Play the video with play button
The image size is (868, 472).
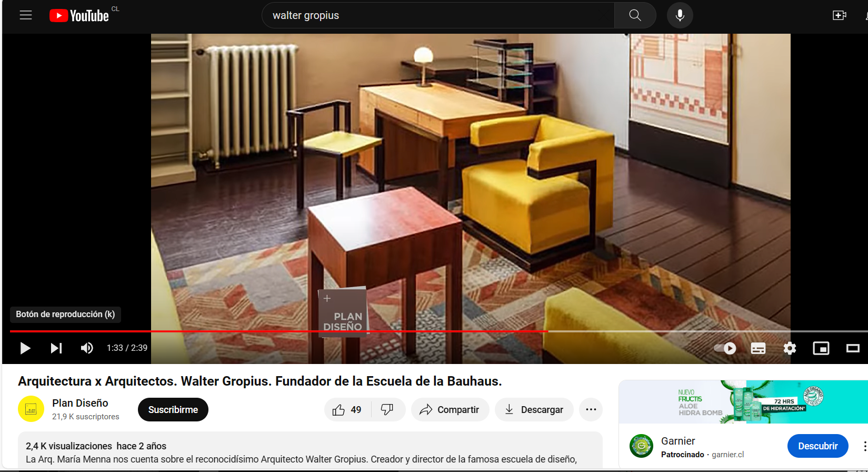pyautogui.click(x=25, y=348)
